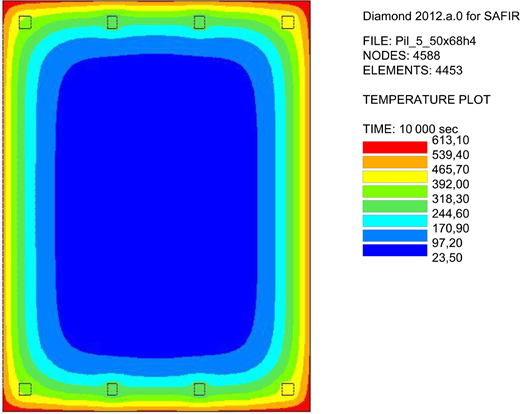Pick the light blue legend swatch above 97,20
Screen dimensions: 520x414
click(x=395, y=235)
